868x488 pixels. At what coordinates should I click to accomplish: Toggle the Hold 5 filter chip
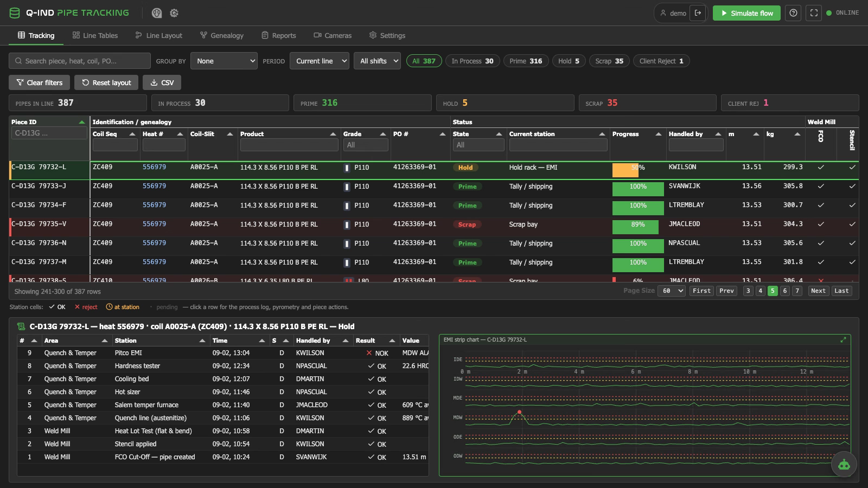click(569, 61)
